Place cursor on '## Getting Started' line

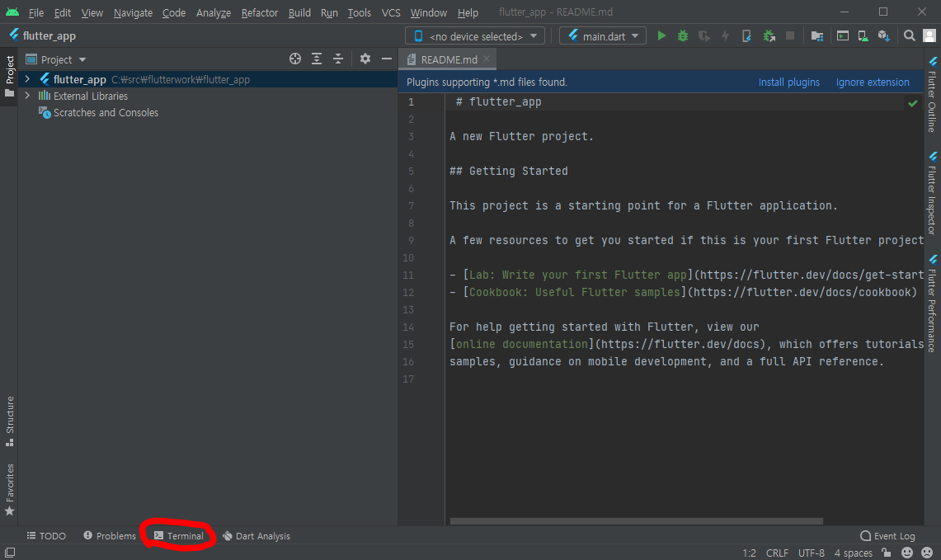508,171
